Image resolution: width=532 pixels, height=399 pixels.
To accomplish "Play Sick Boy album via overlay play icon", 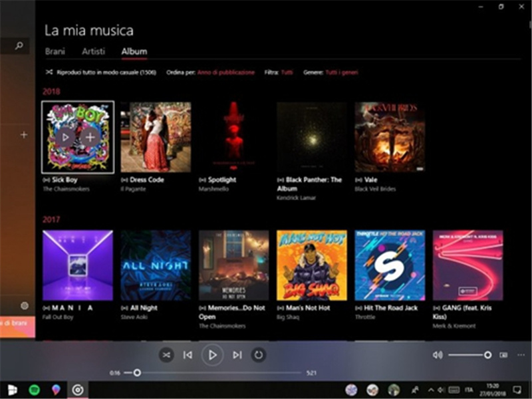I will coord(65,137).
